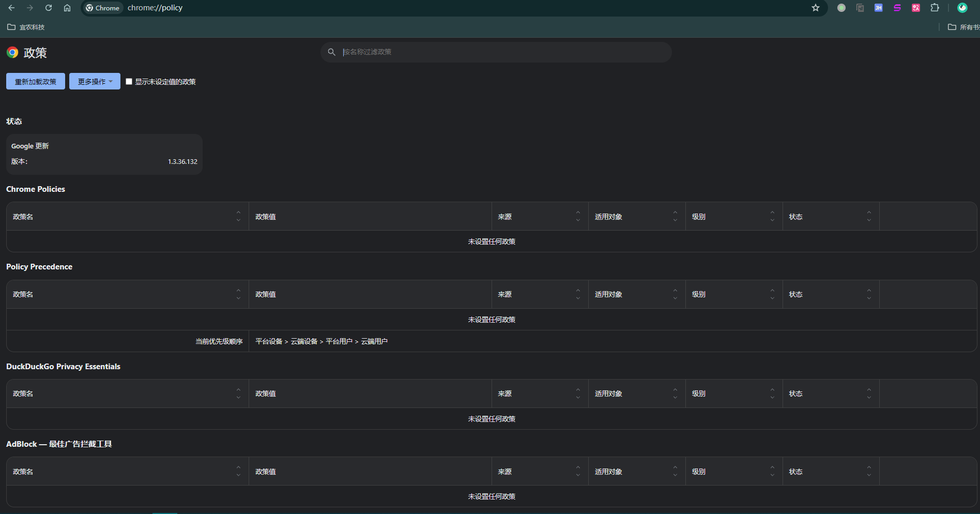Click the chrome://policy address bar
This screenshot has height=514, width=980.
tap(455, 8)
